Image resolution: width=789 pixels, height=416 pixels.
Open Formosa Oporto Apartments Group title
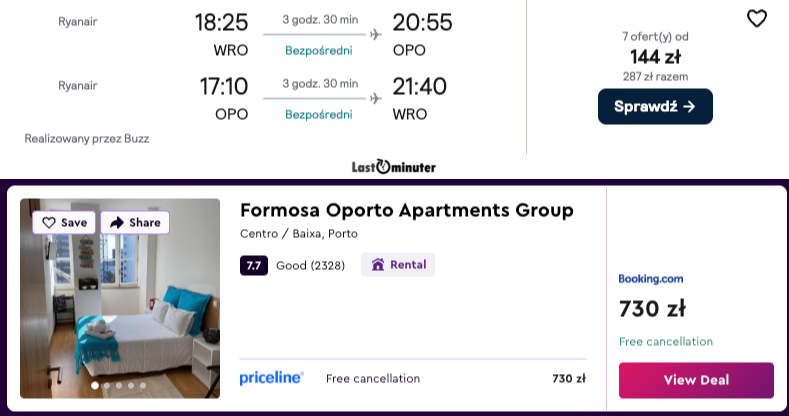[x=407, y=211]
